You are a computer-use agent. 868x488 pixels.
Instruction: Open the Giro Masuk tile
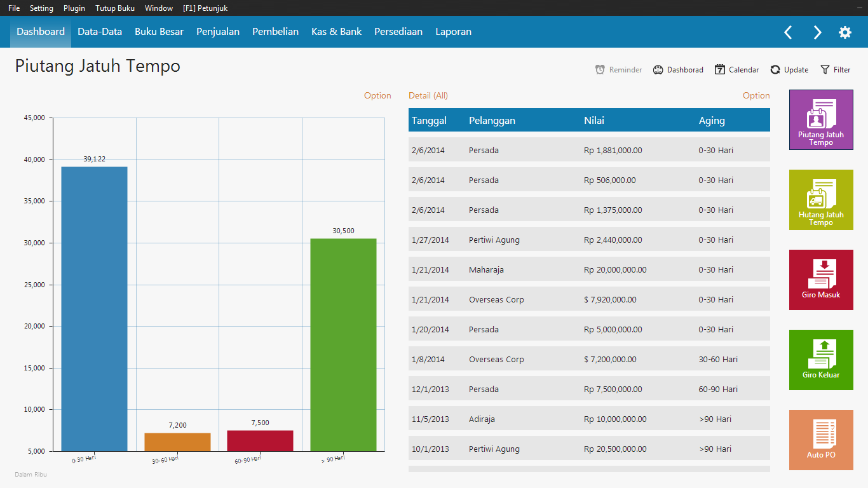821,280
